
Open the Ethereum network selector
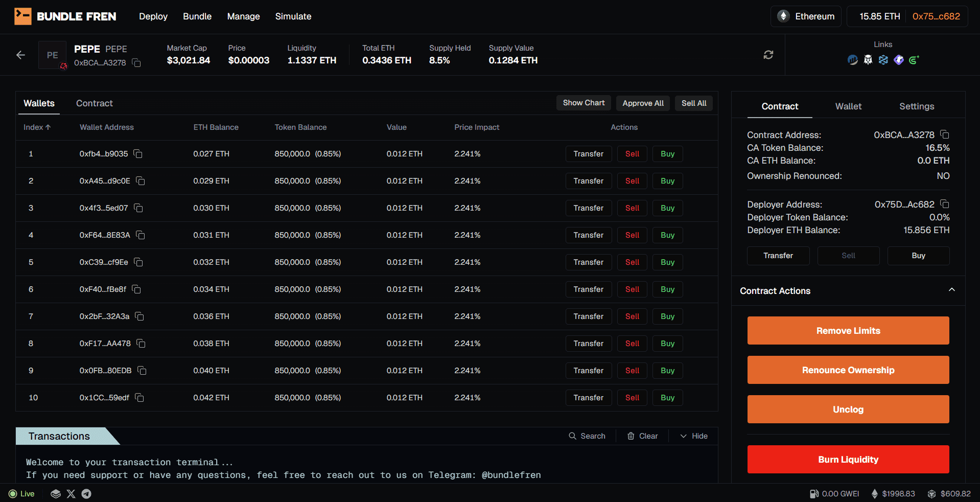[x=806, y=16]
